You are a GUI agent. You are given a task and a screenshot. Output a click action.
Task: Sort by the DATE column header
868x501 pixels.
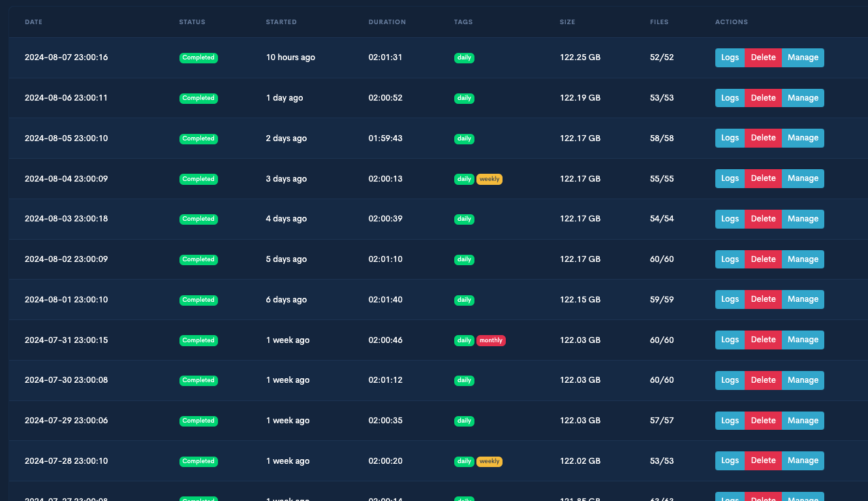[33, 22]
